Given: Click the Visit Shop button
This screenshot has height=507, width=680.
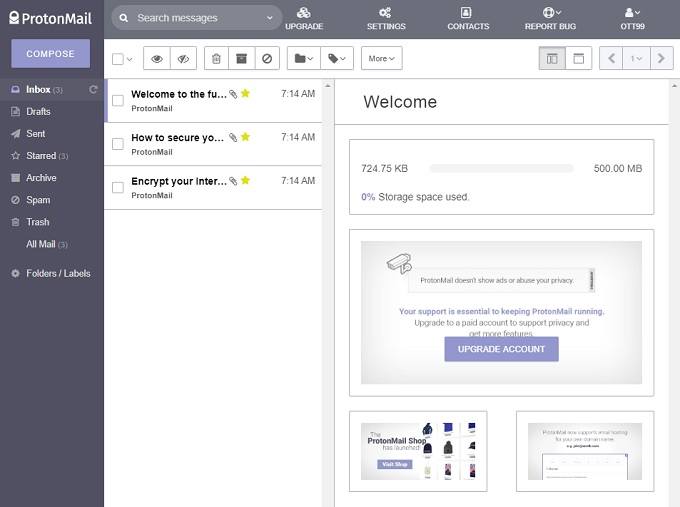Looking at the screenshot, I should click(x=395, y=464).
